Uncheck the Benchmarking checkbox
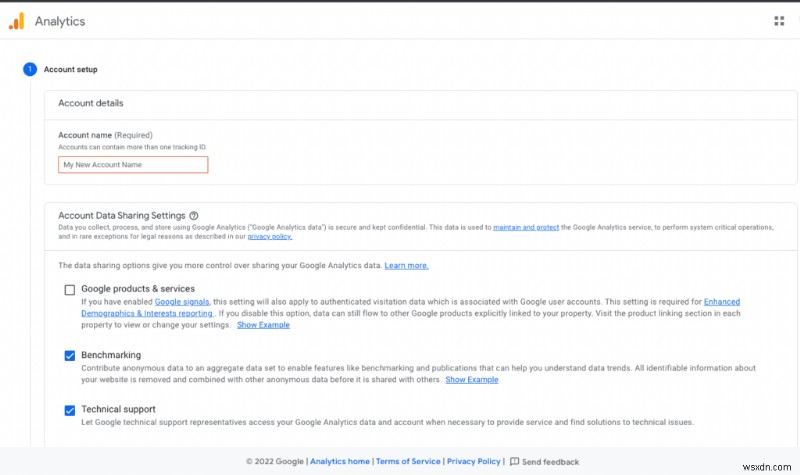The height and width of the screenshot is (475, 800). pos(70,356)
